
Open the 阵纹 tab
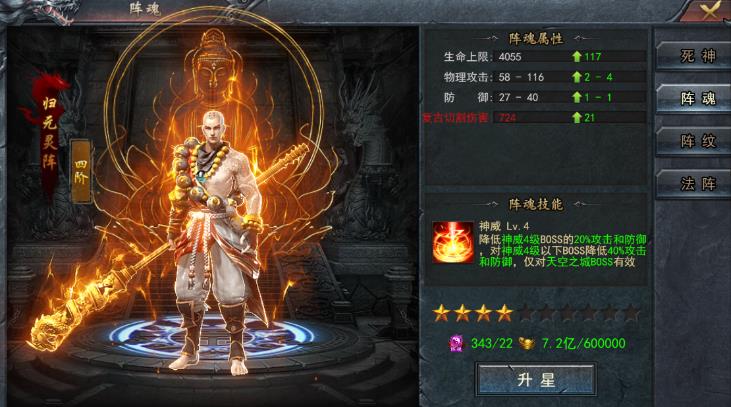[695, 141]
